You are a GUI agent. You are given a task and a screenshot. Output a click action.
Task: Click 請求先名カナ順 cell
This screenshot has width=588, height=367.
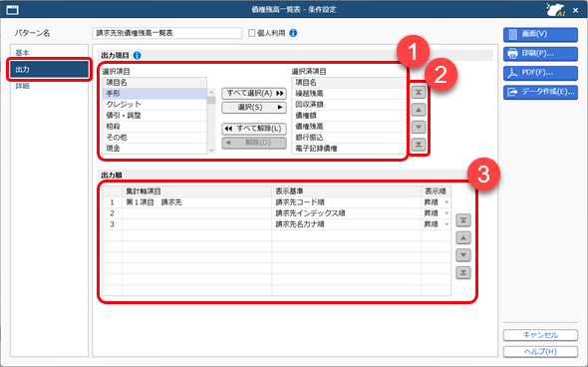click(347, 224)
